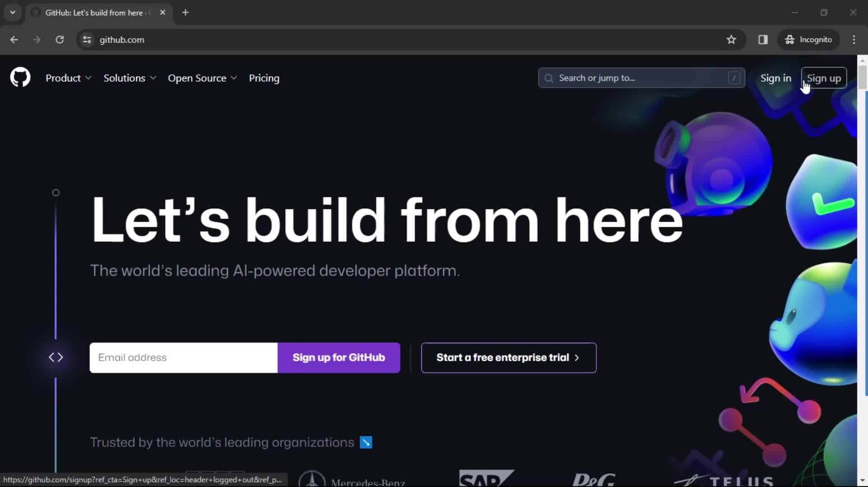Image resolution: width=868 pixels, height=487 pixels.
Task: Expand the Product dropdown menu
Action: (69, 78)
